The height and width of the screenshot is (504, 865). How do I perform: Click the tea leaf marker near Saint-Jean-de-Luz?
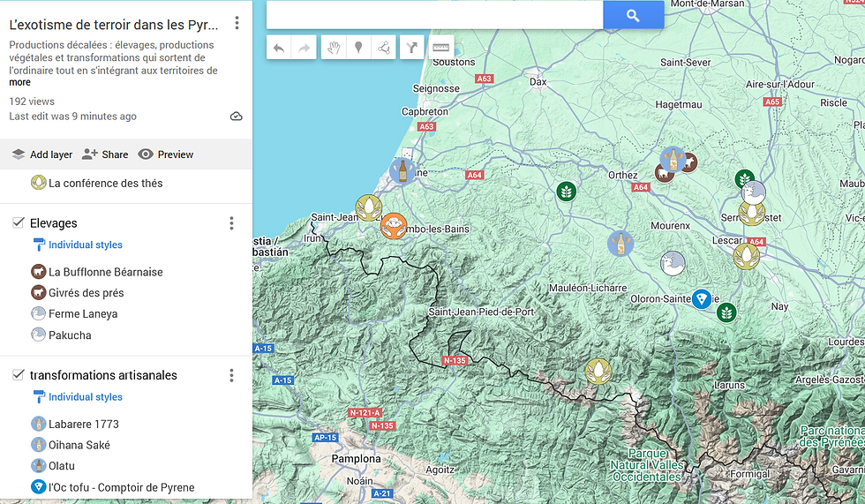coord(369,208)
